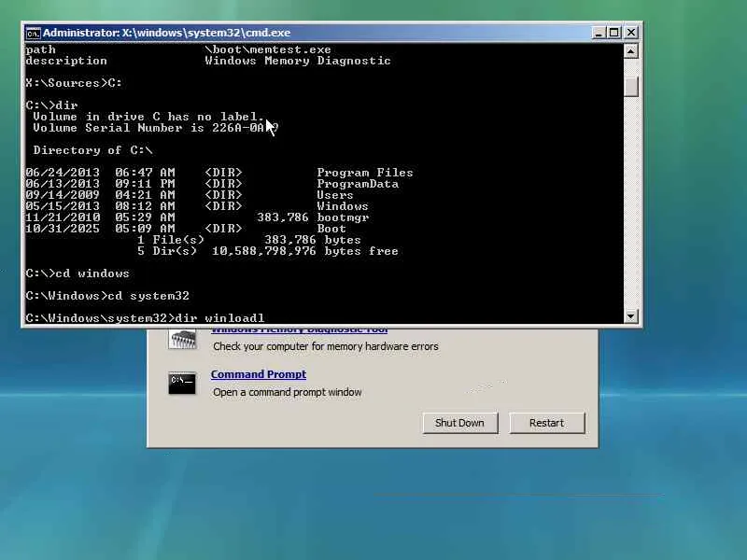The image size is (747, 560).
Task: Open Windows Memory Diagnostic Tool link
Action: click(x=299, y=330)
